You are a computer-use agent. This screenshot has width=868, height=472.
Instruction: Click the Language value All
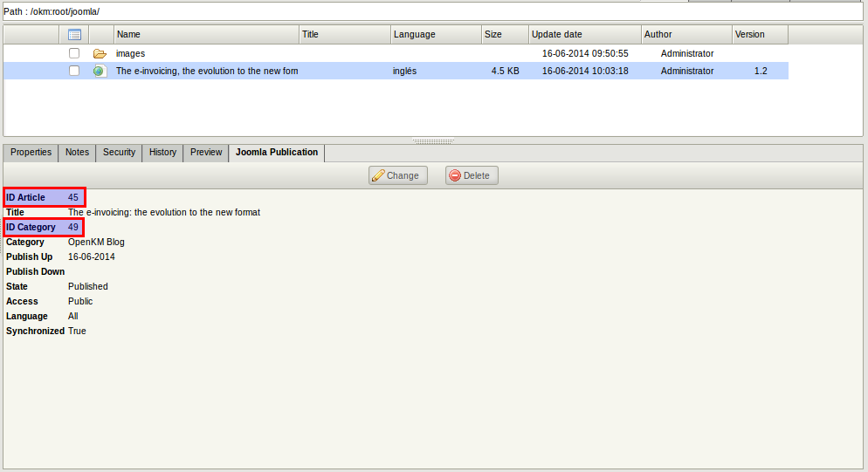73,317
